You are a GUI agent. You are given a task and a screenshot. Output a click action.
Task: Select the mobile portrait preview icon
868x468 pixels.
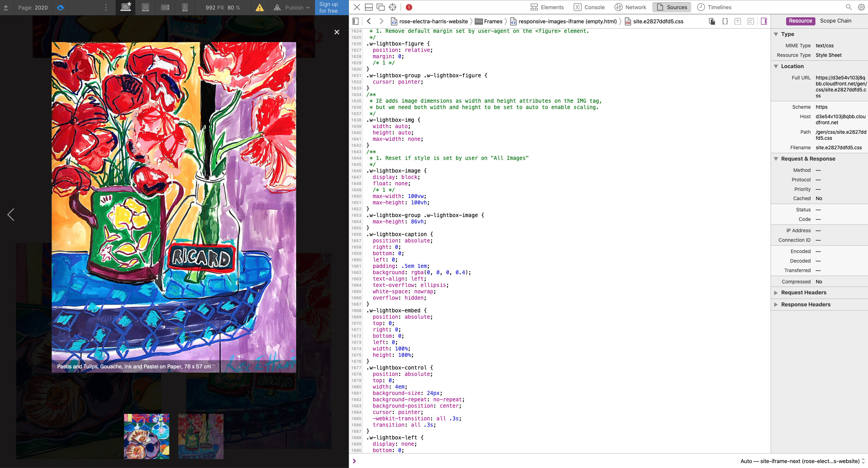tap(185, 7)
